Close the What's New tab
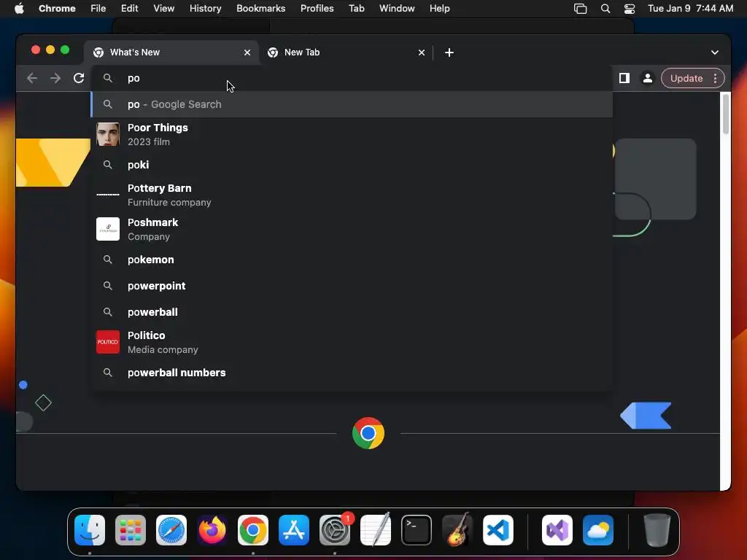This screenshot has height=560, width=747. tap(247, 52)
